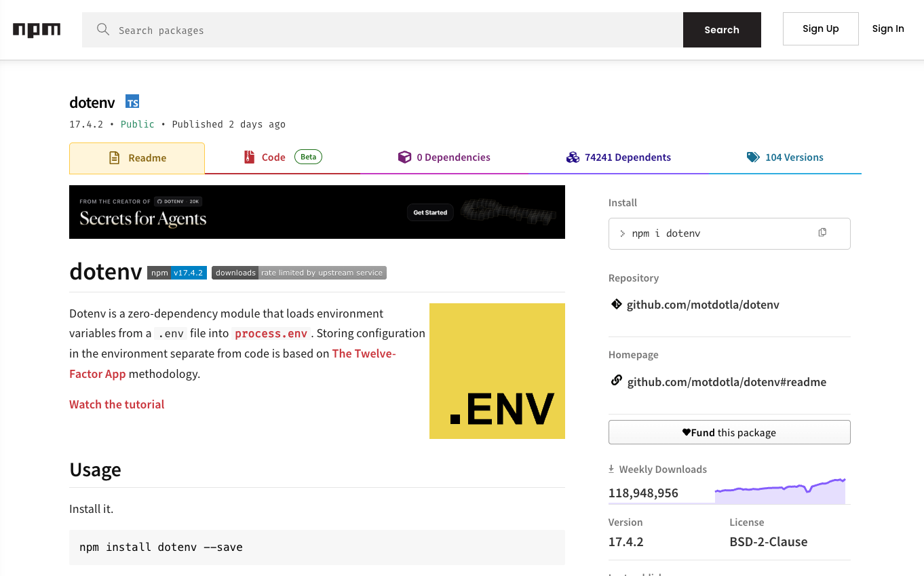Image resolution: width=924 pixels, height=576 pixels.
Task: Open the github.com/motdotla/dotenv#readme homepage link
Action: click(727, 382)
